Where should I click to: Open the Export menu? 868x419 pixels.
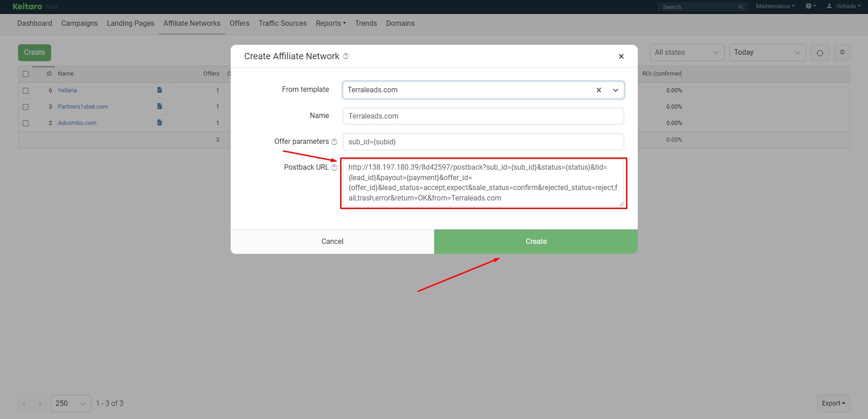(x=833, y=403)
